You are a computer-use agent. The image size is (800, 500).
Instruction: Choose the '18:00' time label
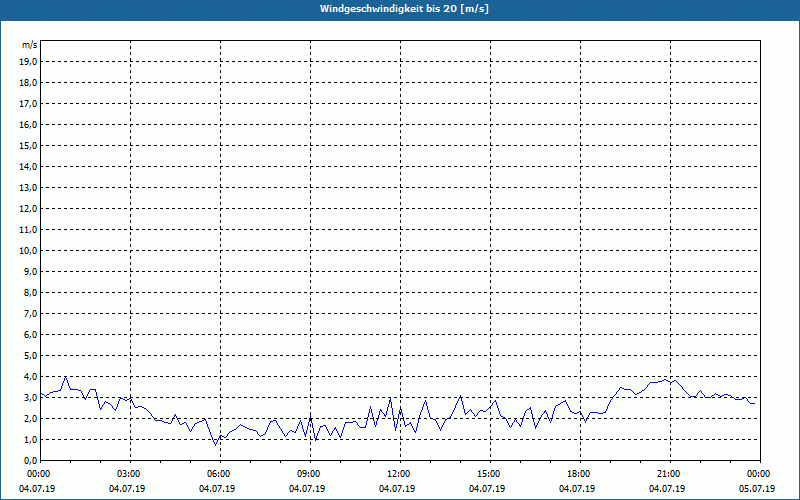(x=578, y=474)
